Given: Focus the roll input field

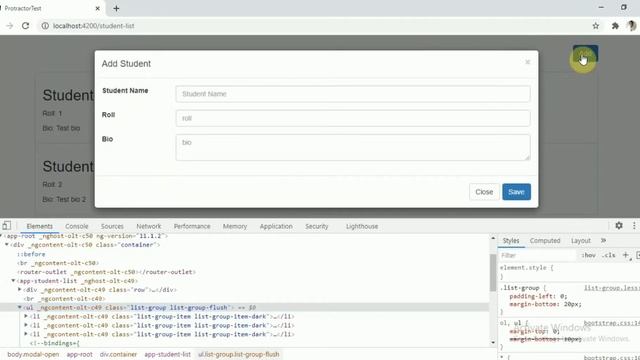Looking at the screenshot, I should click(x=353, y=118).
